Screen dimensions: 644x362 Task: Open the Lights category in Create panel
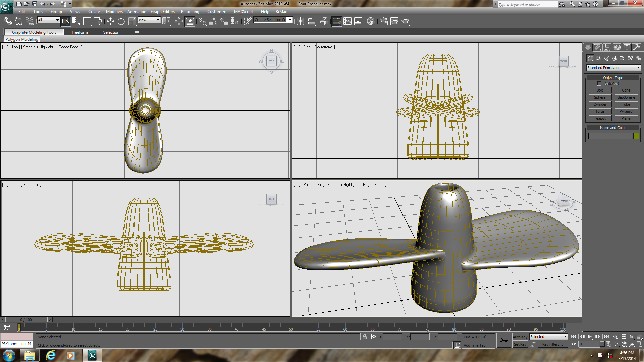(606, 58)
